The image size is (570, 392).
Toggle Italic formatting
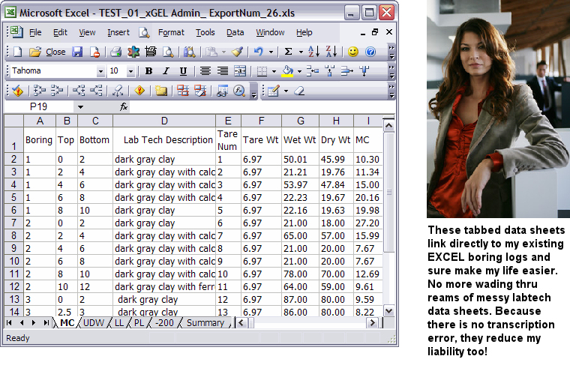[x=166, y=71]
